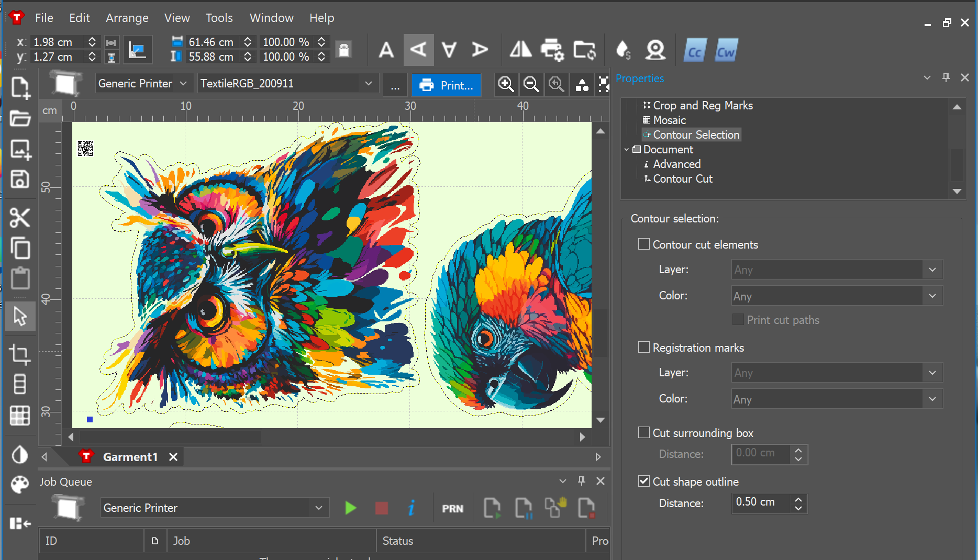The width and height of the screenshot is (978, 560).
Task: Click the Zoom Out magnifier icon
Action: click(x=531, y=85)
